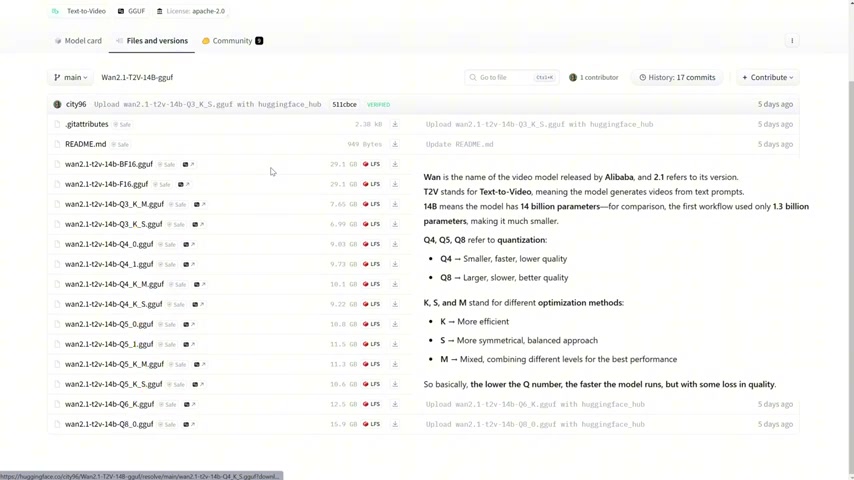Open wan2.1-t2v-14b-Q5_1.gguf file link
The image size is (854, 480).
point(109,344)
